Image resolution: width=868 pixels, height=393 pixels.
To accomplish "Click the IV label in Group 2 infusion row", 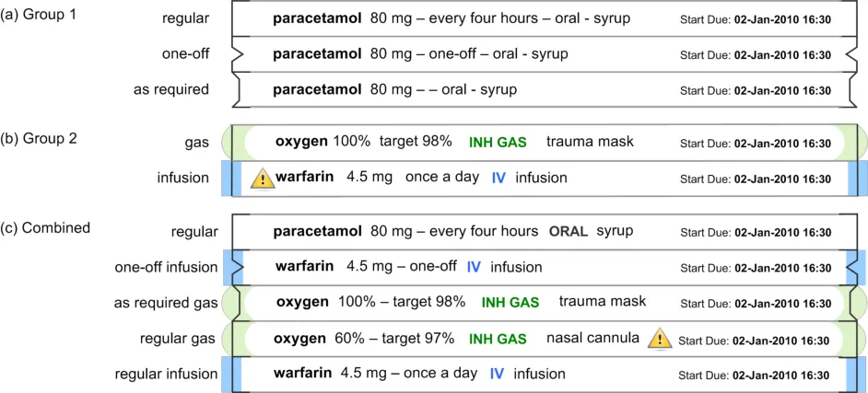I will tap(498, 178).
